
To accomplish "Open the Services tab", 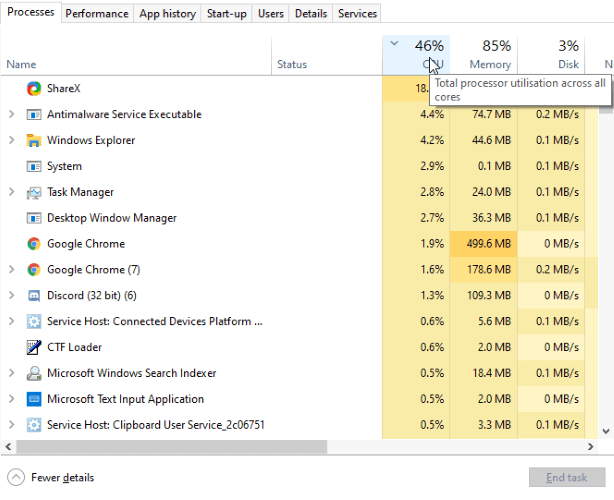I will pos(357,14).
